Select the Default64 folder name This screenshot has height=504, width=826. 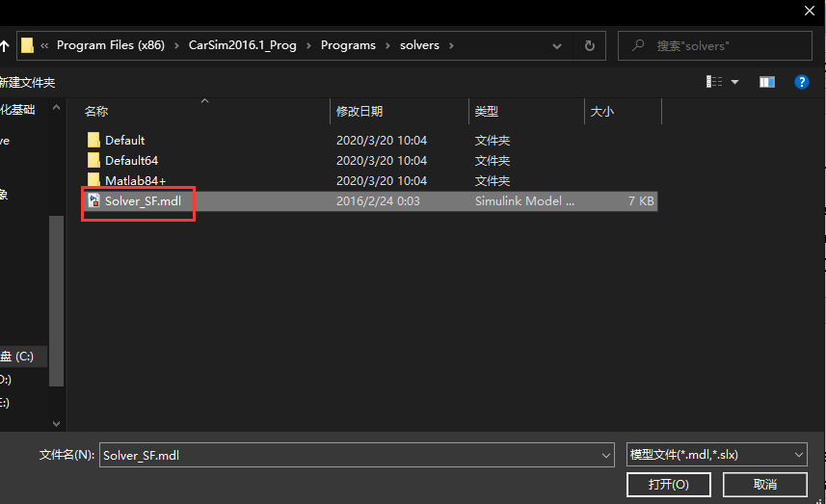tap(132, 160)
